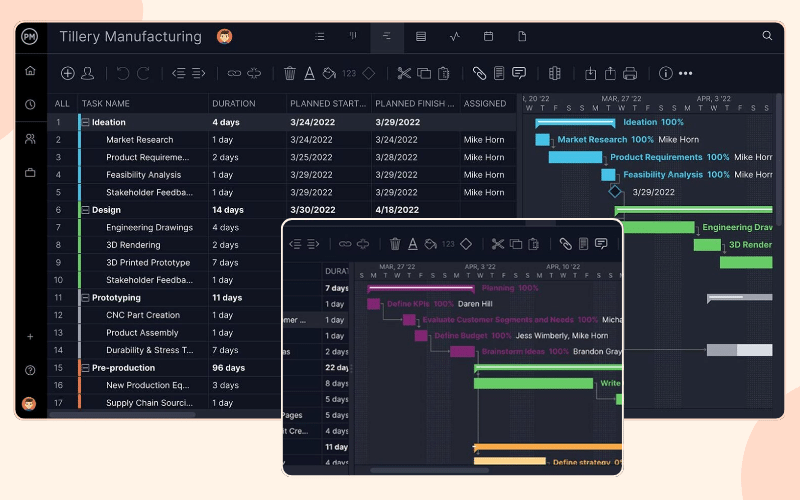This screenshot has height=500, width=800.
Task: Open the more options ellipsis
Action: pyautogui.click(x=686, y=73)
